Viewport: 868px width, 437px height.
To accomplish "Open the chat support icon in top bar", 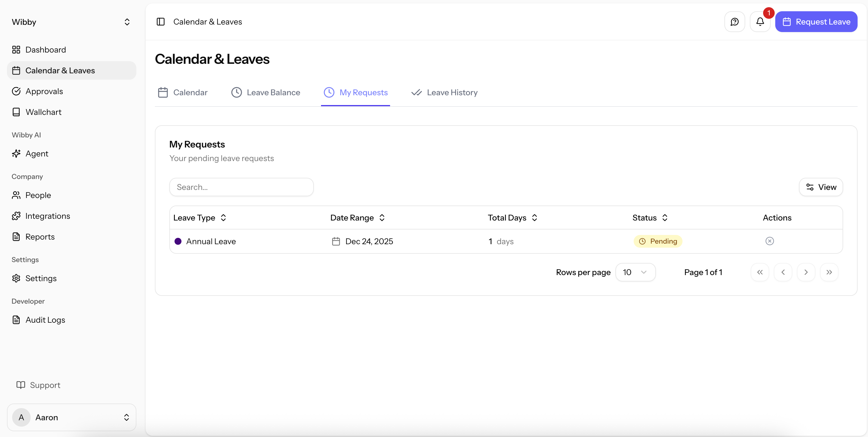I will point(735,22).
